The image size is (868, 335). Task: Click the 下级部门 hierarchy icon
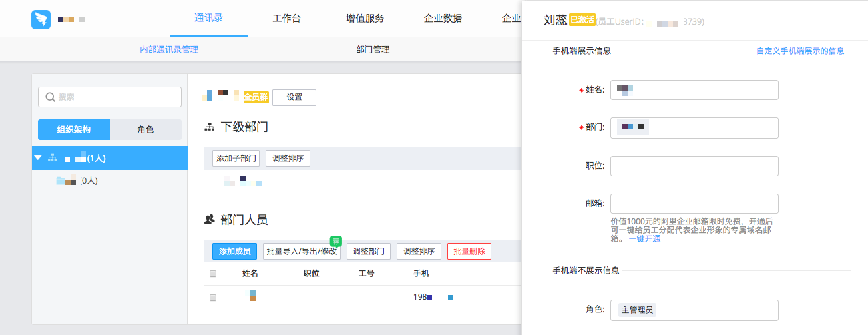(210, 127)
